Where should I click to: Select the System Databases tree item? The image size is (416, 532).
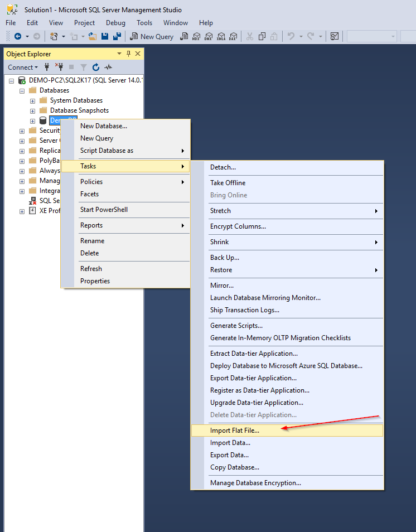[x=76, y=100]
